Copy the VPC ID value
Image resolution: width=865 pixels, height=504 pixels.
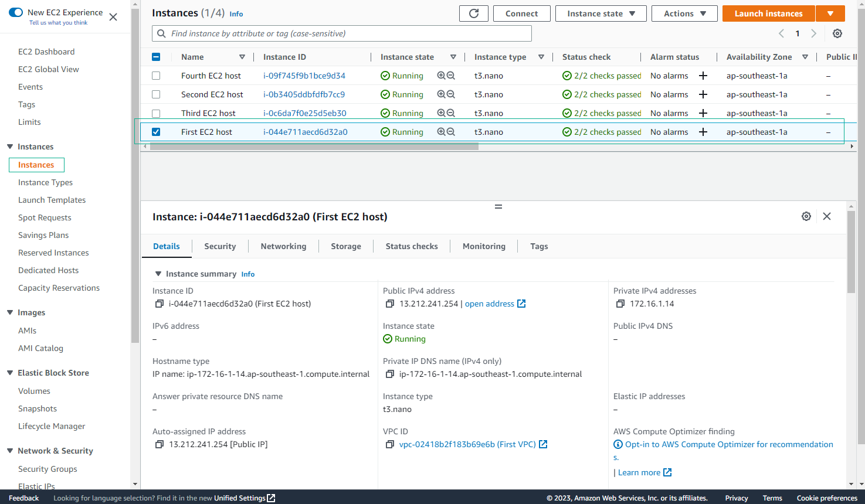pyautogui.click(x=389, y=444)
